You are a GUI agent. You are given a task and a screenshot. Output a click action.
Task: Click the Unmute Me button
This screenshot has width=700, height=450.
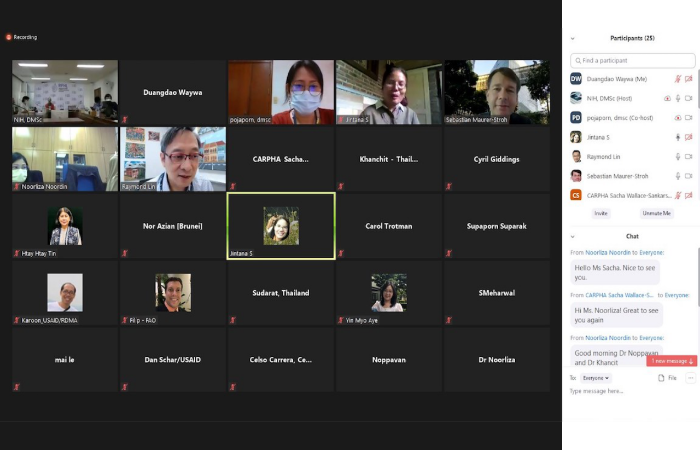[656, 213]
